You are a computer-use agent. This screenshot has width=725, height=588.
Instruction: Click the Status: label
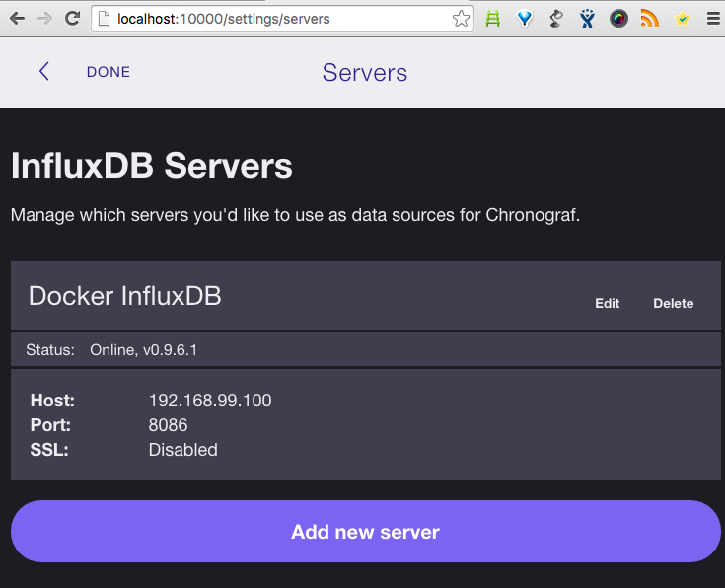(50, 350)
